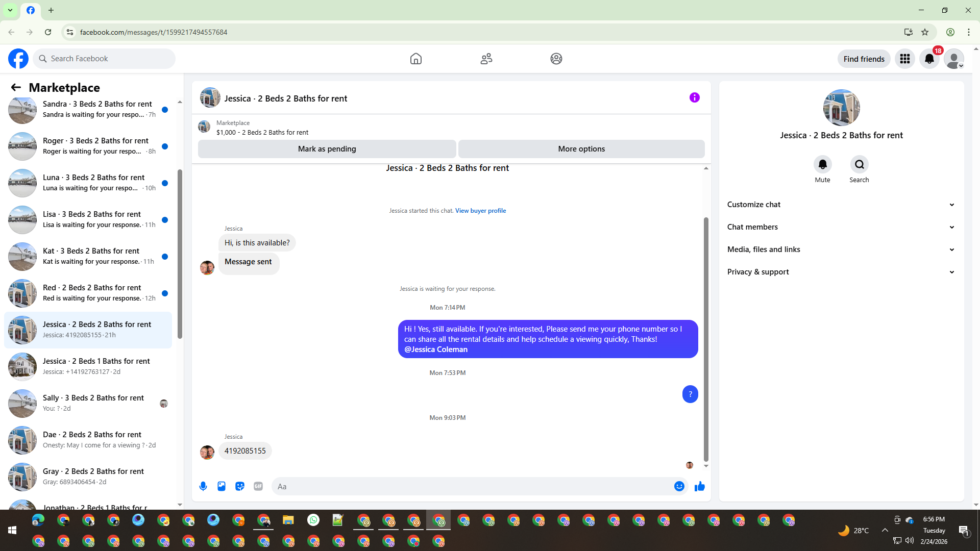
Task: Open the Friends tab in top navigation
Action: pos(486,59)
